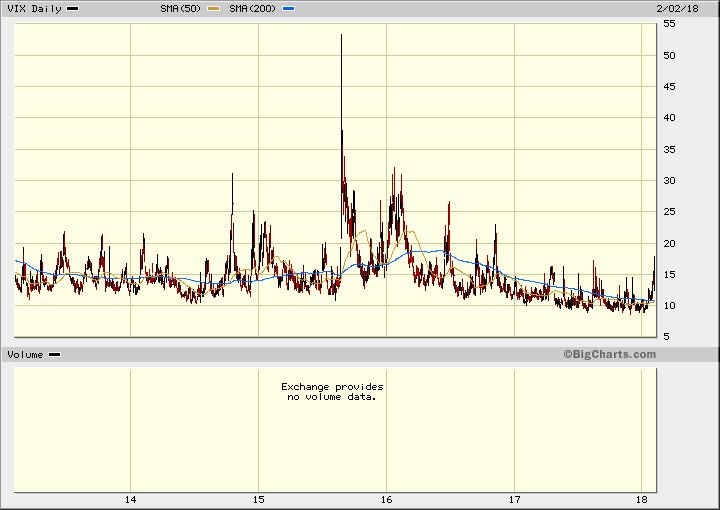Click the 15 year marker on the time axis
The image size is (720, 510).
point(258,499)
